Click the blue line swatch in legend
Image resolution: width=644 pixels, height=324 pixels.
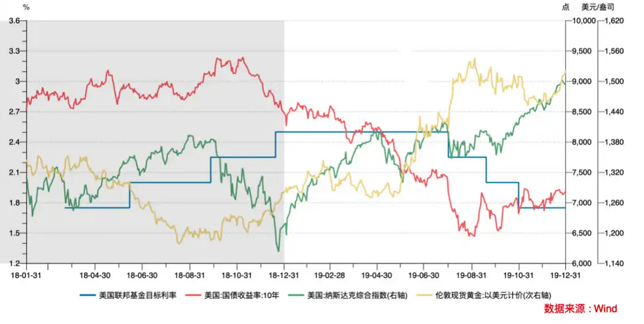[88, 295]
